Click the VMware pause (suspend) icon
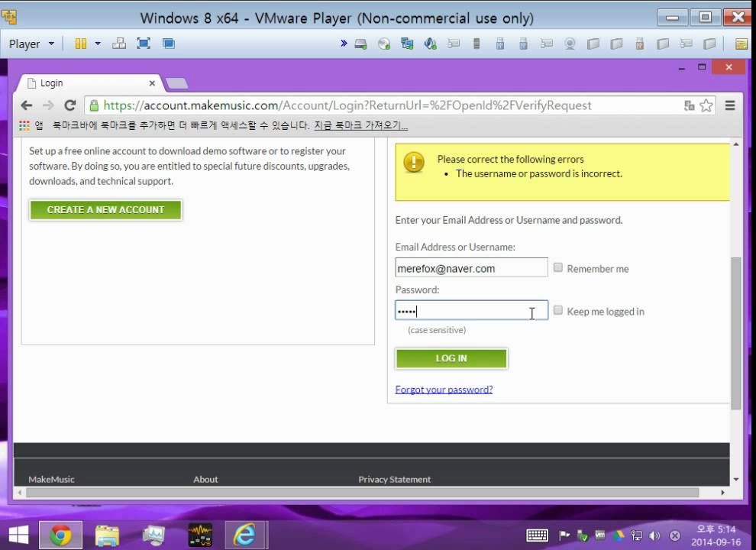756x550 pixels. coord(80,44)
